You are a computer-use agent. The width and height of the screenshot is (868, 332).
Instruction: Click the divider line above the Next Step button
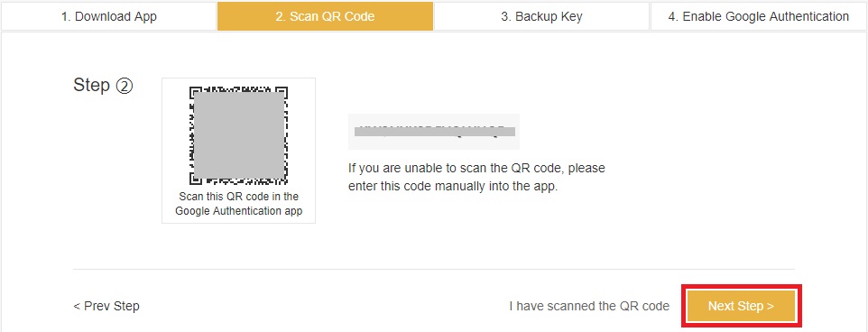pos(433,270)
